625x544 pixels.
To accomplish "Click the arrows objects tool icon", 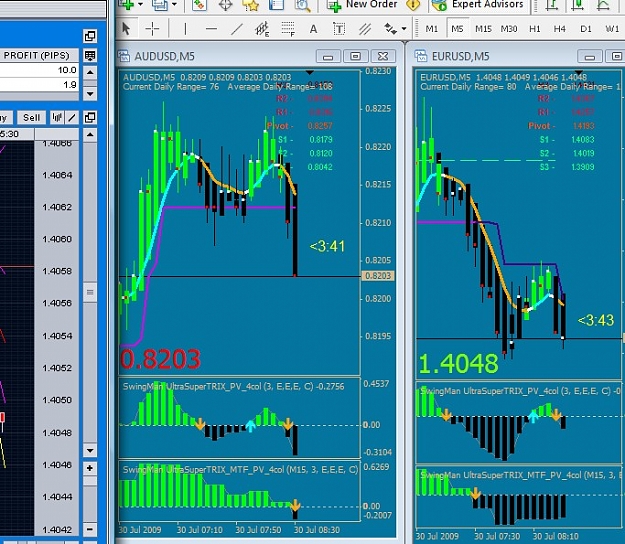I will point(390,29).
